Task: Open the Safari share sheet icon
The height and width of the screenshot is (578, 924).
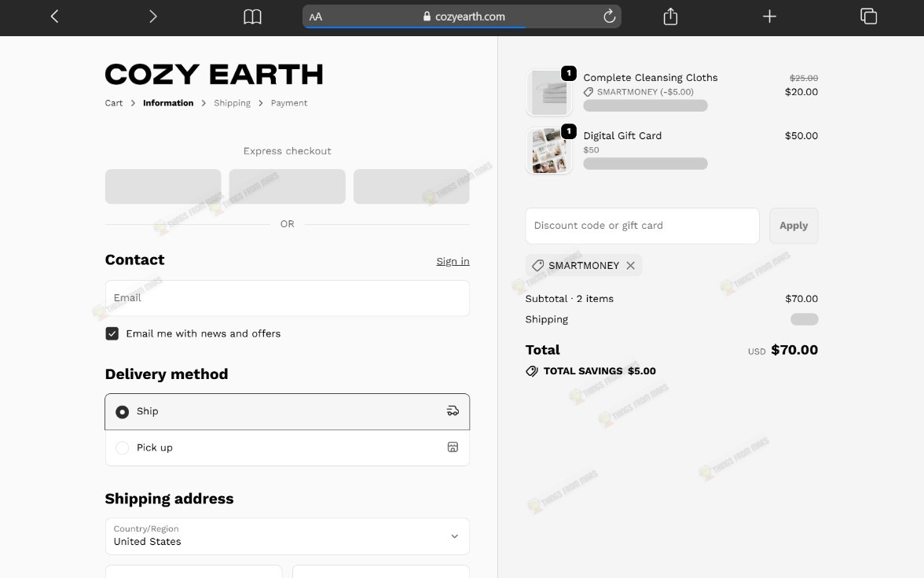Action: coord(670,16)
